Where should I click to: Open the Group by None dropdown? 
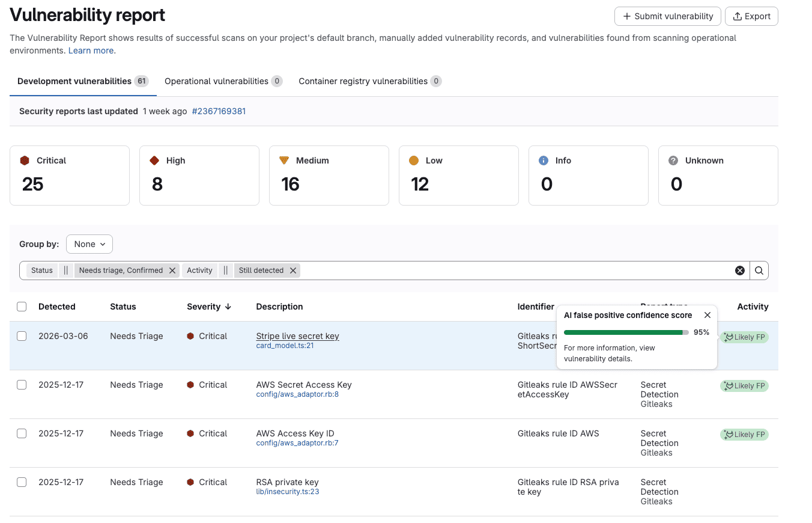[x=89, y=243]
